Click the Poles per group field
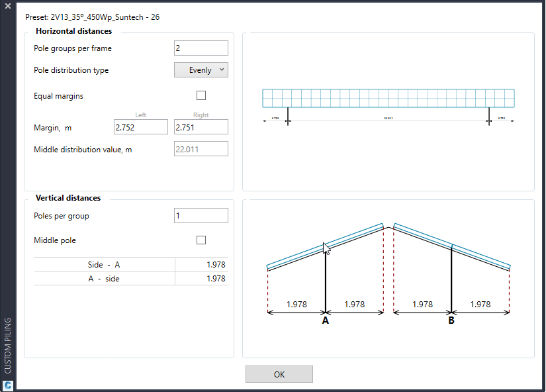The height and width of the screenshot is (392, 546). point(201,216)
